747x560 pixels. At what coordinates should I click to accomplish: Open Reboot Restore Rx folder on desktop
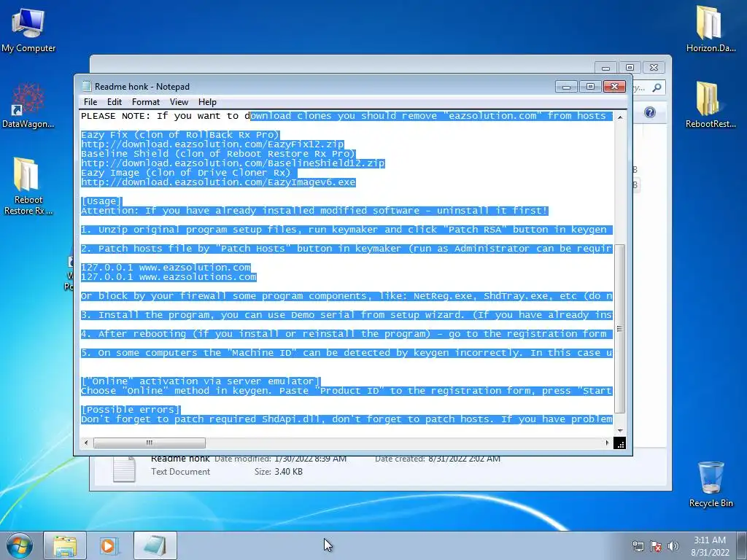pyautogui.click(x=28, y=186)
